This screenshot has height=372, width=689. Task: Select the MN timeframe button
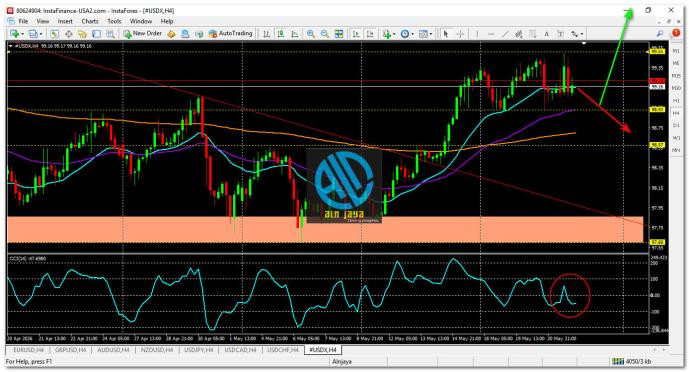click(676, 150)
